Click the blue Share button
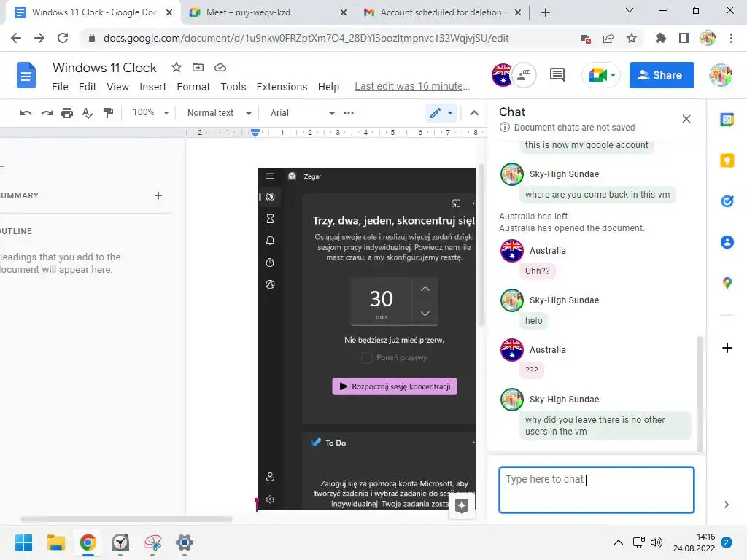This screenshot has width=747, height=560. [x=661, y=75]
